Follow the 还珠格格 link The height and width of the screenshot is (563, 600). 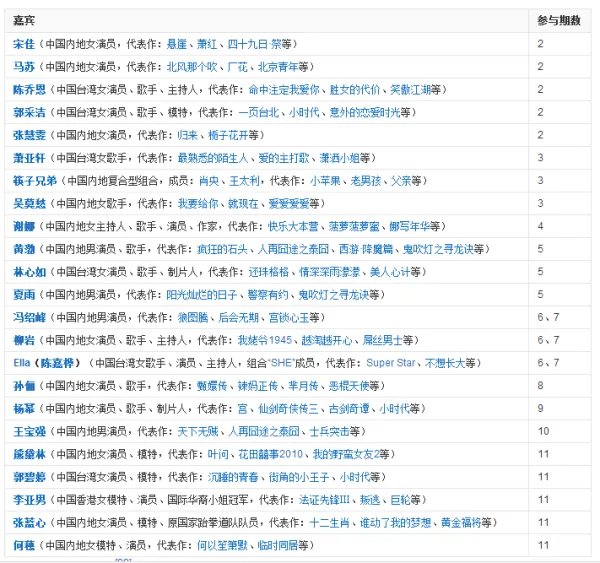(x=269, y=272)
